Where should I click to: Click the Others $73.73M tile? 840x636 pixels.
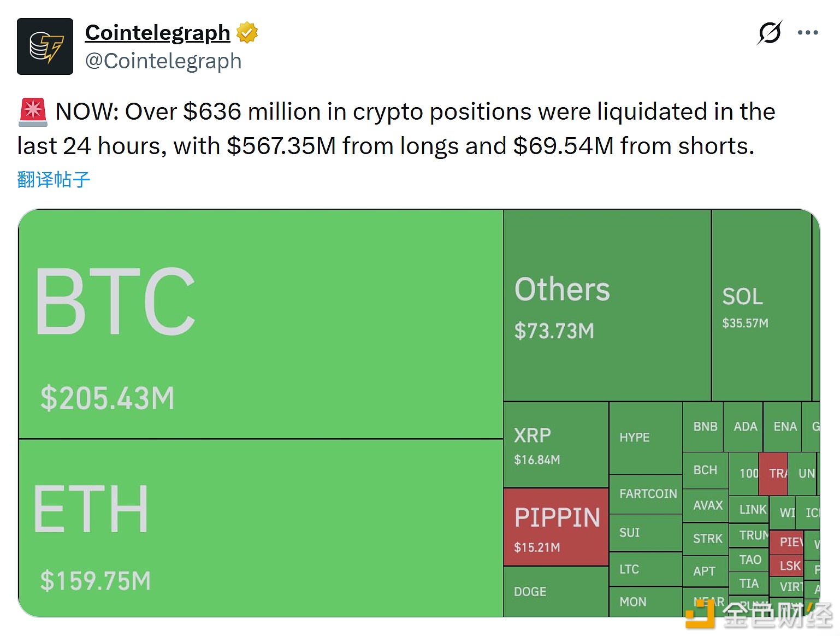click(x=607, y=306)
